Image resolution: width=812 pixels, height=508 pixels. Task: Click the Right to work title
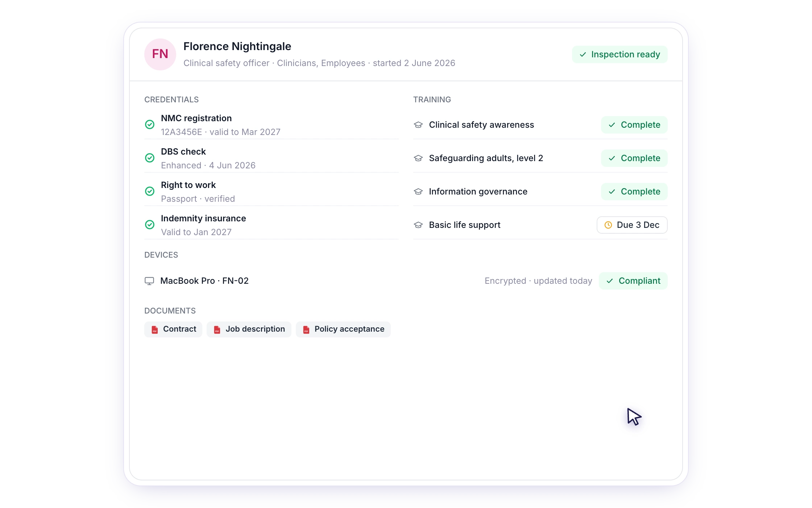coord(188,185)
